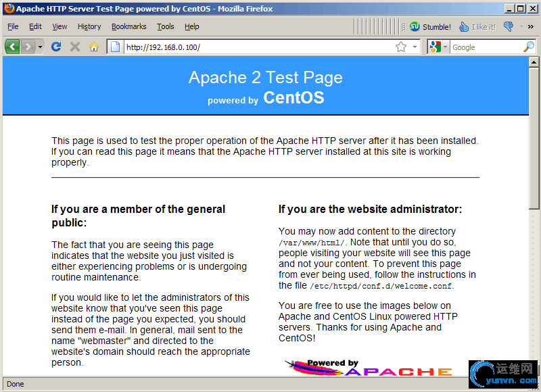Viewport: 541px width, 392px height.
Task: Open the back/forward history dropdown arrow
Action: click(40, 47)
